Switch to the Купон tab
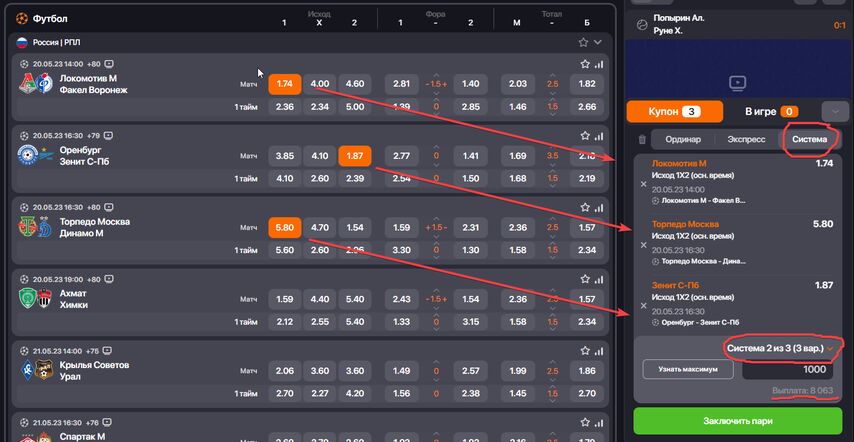854x442 pixels. [x=675, y=112]
